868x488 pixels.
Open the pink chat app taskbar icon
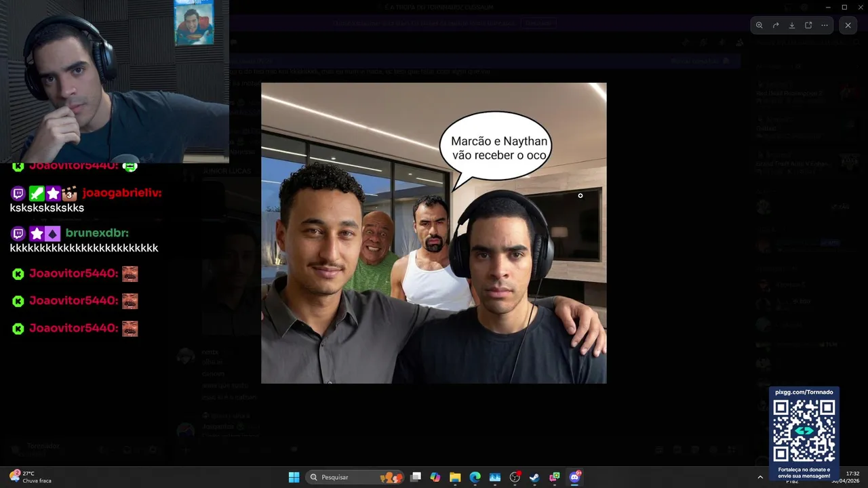(x=554, y=477)
